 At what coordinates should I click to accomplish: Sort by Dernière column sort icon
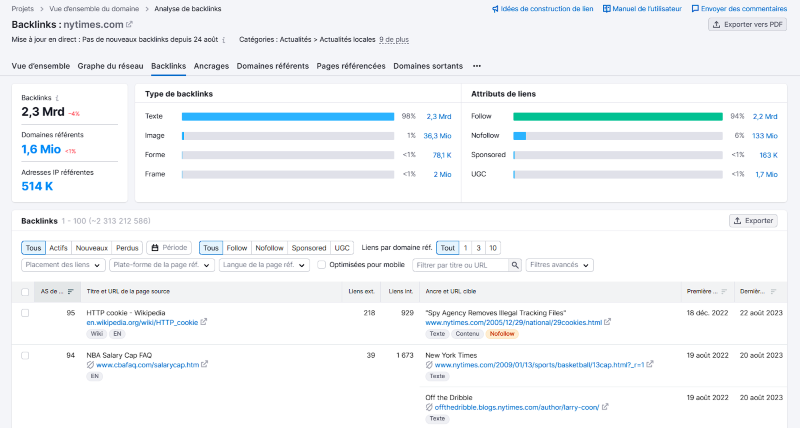point(773,292)
